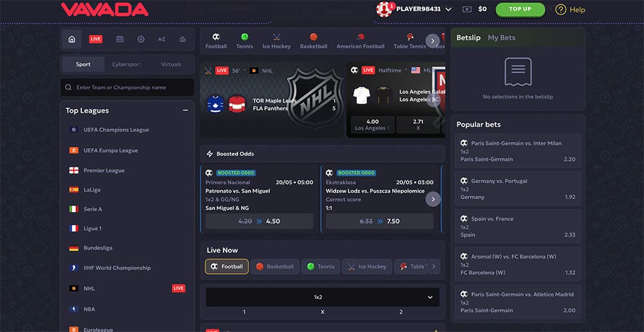
Task: Click the Florida Panthers jersey
Action: [237, 104]
